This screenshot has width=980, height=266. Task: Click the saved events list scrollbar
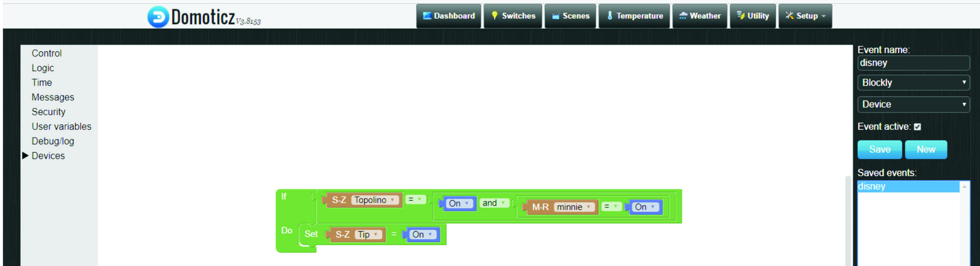[x=964, y=224]
